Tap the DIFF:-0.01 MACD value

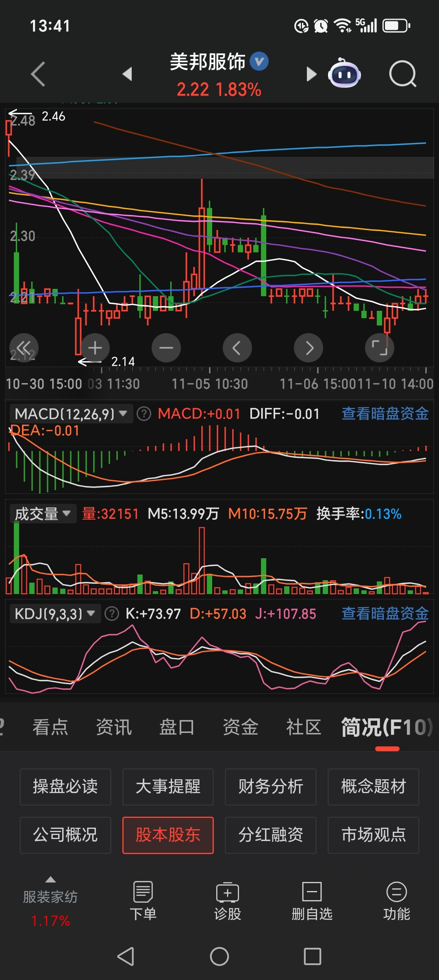(285, 414)
